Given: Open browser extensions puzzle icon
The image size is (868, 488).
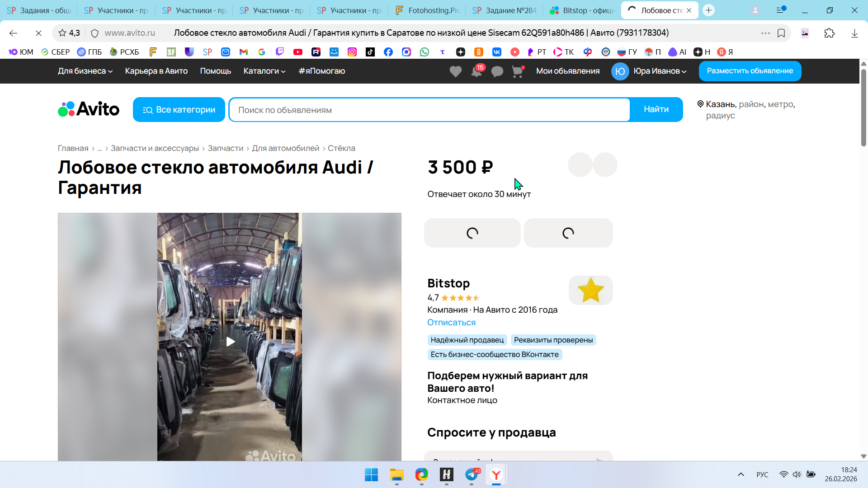Looking at the screenshot, I should click(x=829, y=33).
